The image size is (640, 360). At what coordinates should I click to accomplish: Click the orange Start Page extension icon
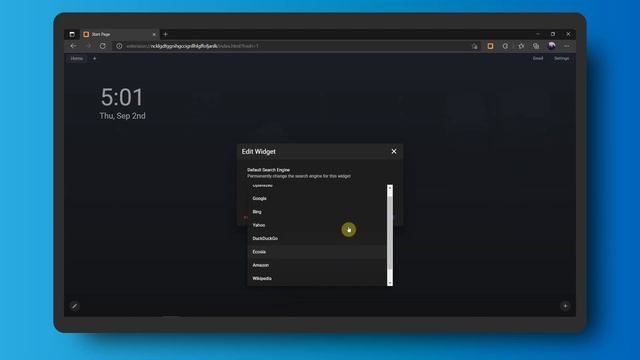coord(490,46)
